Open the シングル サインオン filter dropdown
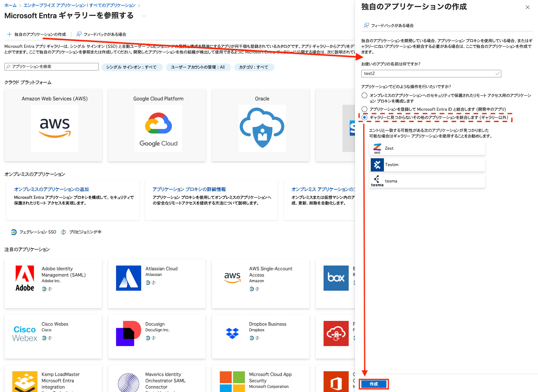Image resolution: width=538 pixels, height=392 pixels. click(x=132, y=67)
